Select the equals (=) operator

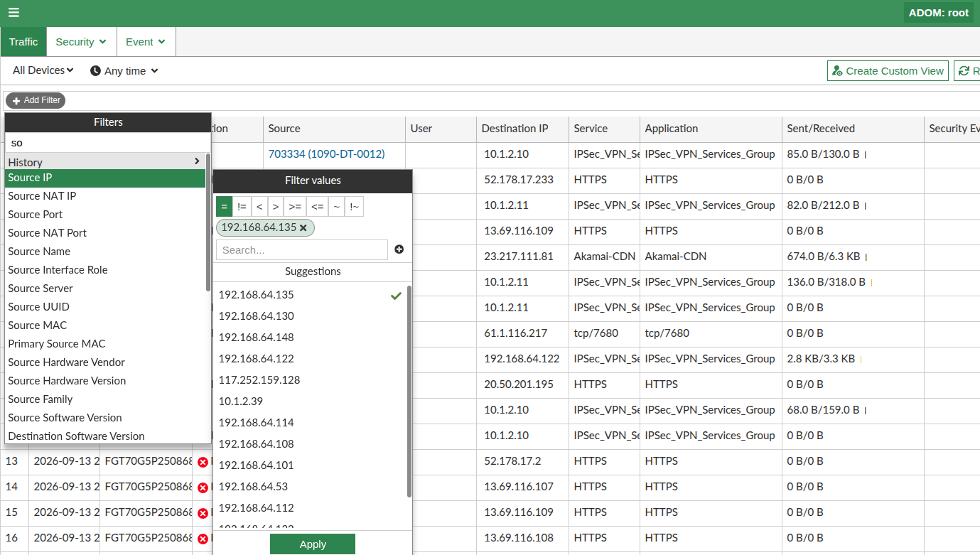point(224,206)
